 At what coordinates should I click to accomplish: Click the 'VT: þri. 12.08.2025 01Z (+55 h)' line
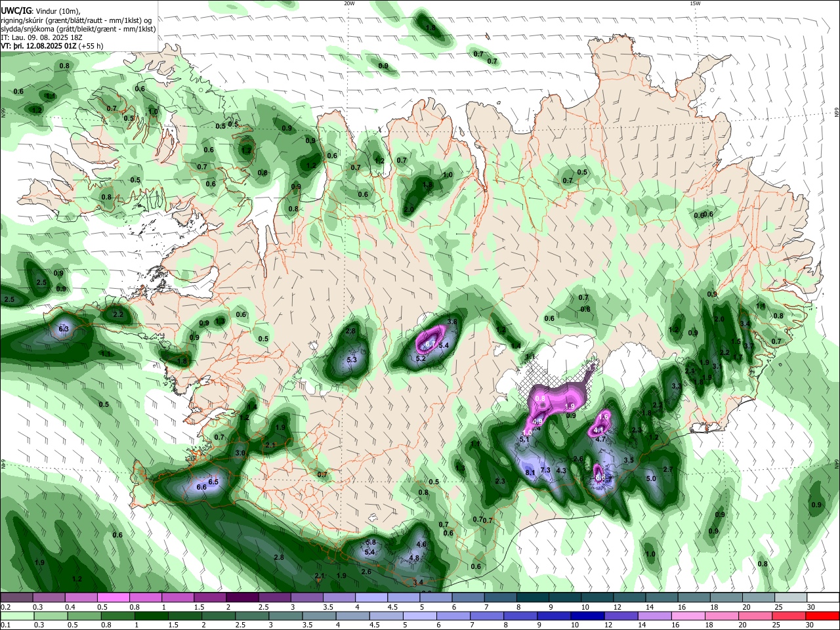(52, 47)
